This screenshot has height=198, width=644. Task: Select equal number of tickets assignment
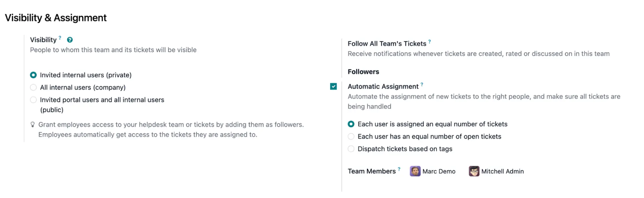351,124
